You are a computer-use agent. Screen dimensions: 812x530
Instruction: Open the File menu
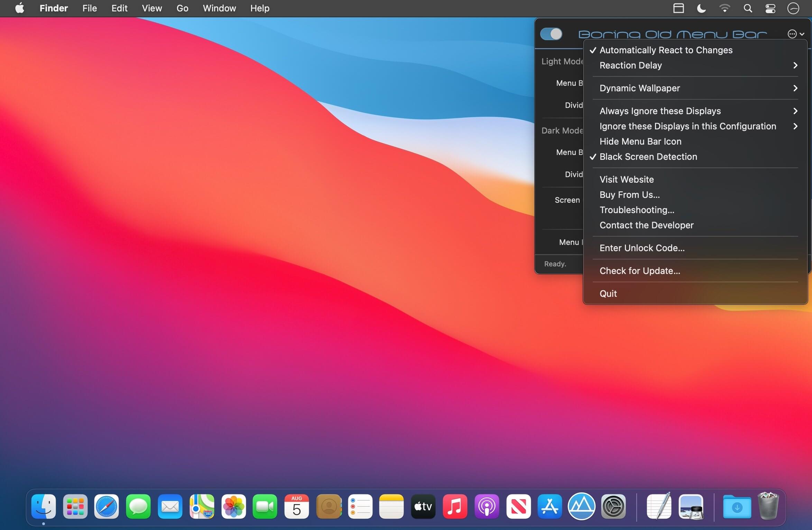click(90, 8)
